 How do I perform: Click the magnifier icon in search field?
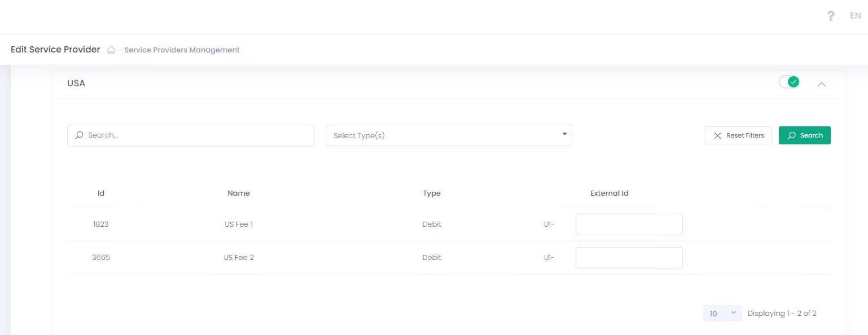click(x=79, y=135)
